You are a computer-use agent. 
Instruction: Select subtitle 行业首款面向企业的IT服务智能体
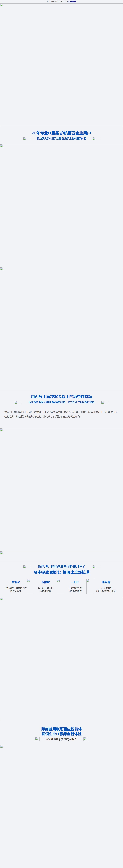61,402
